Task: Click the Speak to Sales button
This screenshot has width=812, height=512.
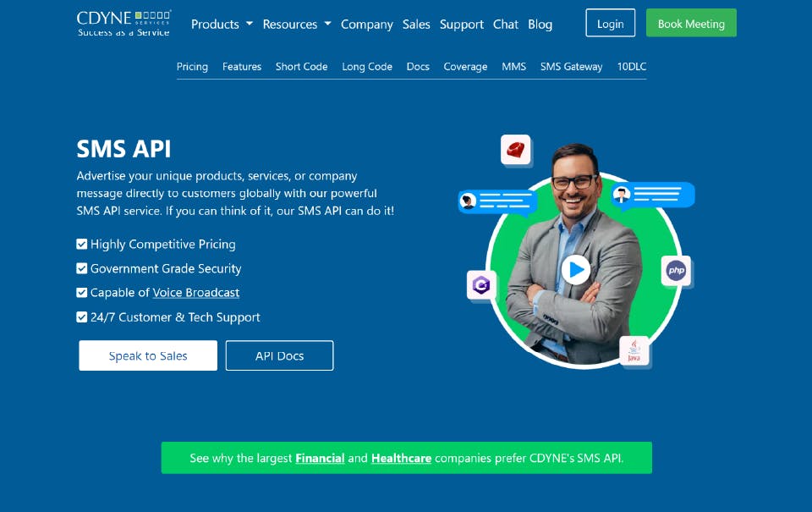Action: [148, 355]
